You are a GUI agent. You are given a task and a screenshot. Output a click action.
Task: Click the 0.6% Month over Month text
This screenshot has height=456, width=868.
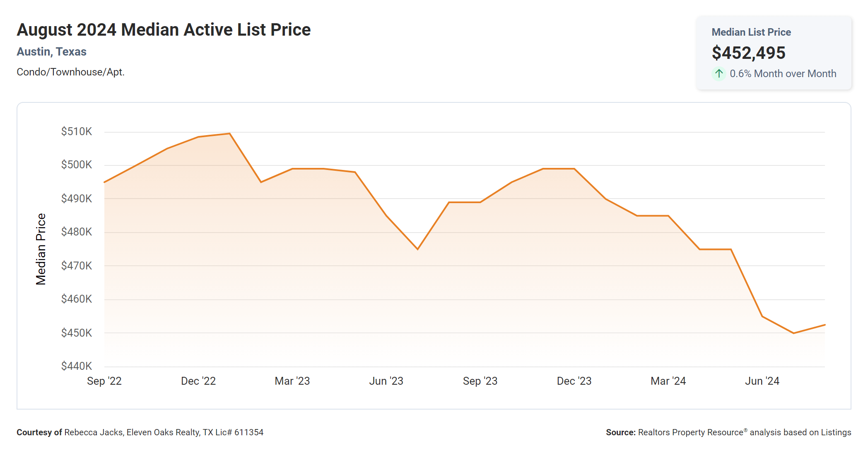point(783,74)
